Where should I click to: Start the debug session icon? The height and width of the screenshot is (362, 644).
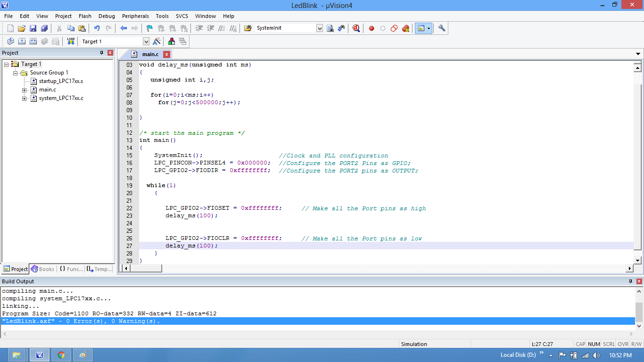[356, 28]
